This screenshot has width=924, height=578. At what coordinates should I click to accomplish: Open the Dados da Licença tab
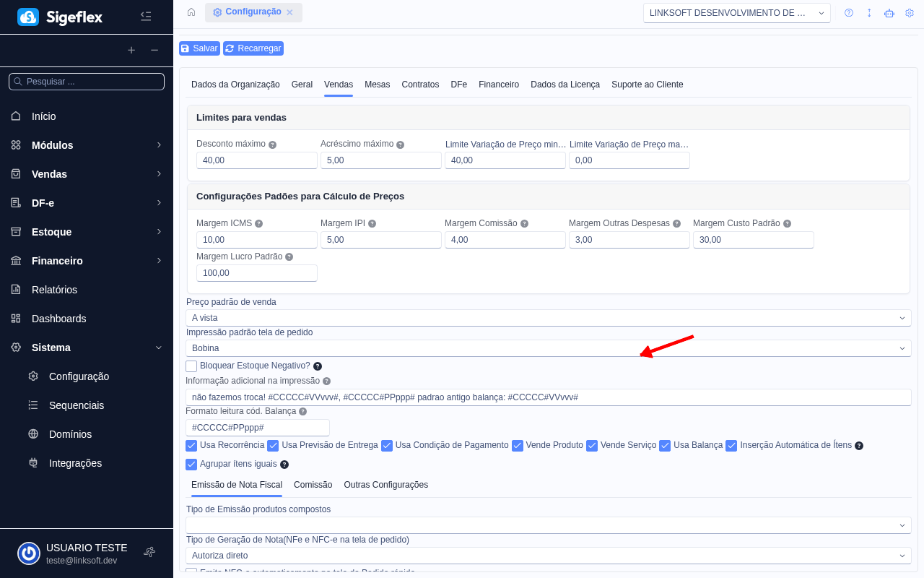click(567, 85)
